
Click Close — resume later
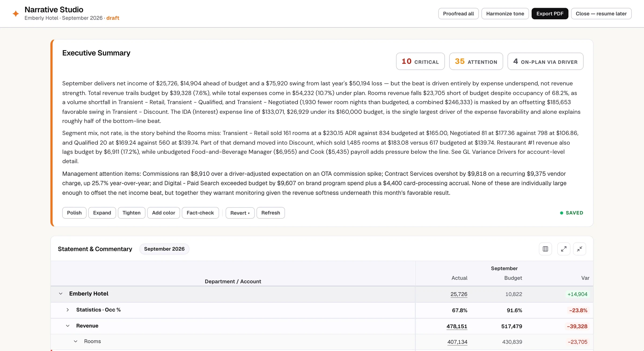point(601,14)
